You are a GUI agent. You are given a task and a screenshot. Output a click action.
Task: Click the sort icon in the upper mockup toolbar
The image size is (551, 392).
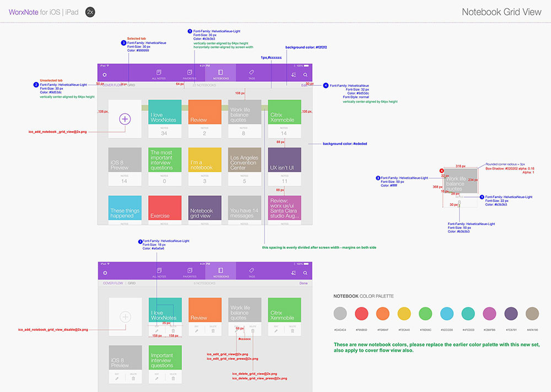(294, 74)
